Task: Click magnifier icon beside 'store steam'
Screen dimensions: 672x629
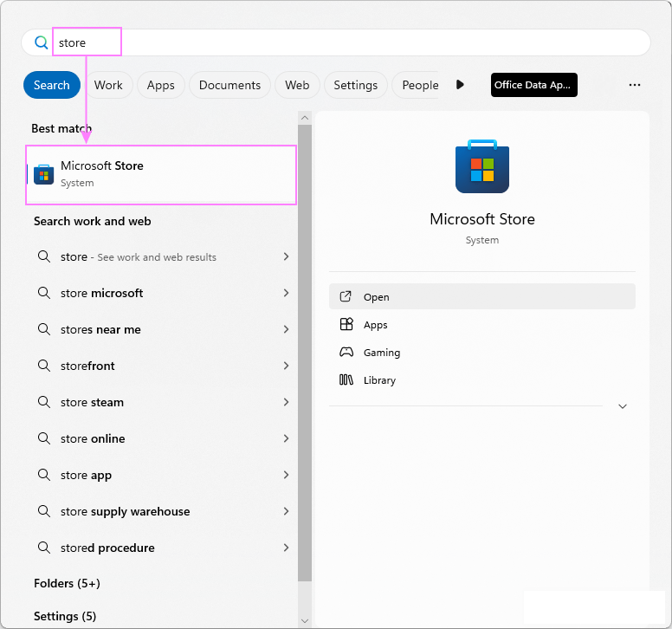Action: tap(43, 402)
